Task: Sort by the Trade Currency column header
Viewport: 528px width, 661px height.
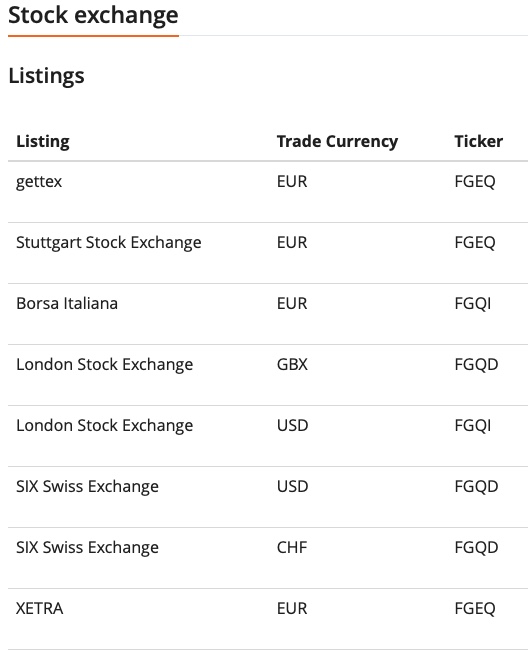Action: pyautogui.click(x=337, y=141)
